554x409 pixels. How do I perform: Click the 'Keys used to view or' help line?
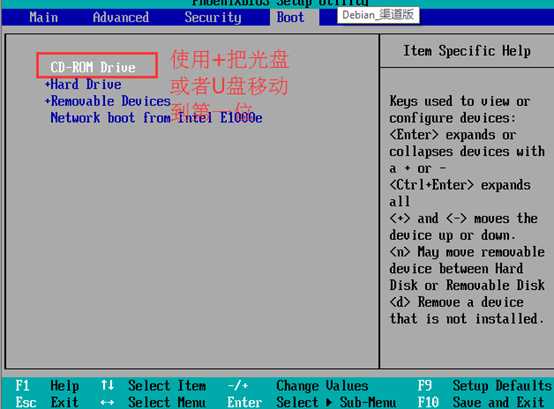[x=460, y=101]
